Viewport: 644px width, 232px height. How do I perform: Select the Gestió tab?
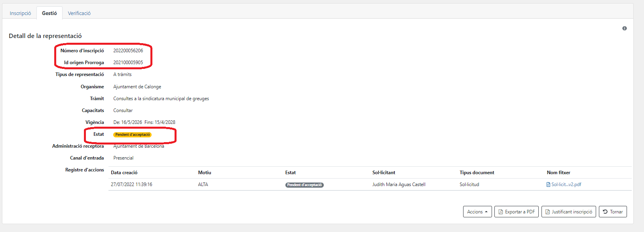49,13
